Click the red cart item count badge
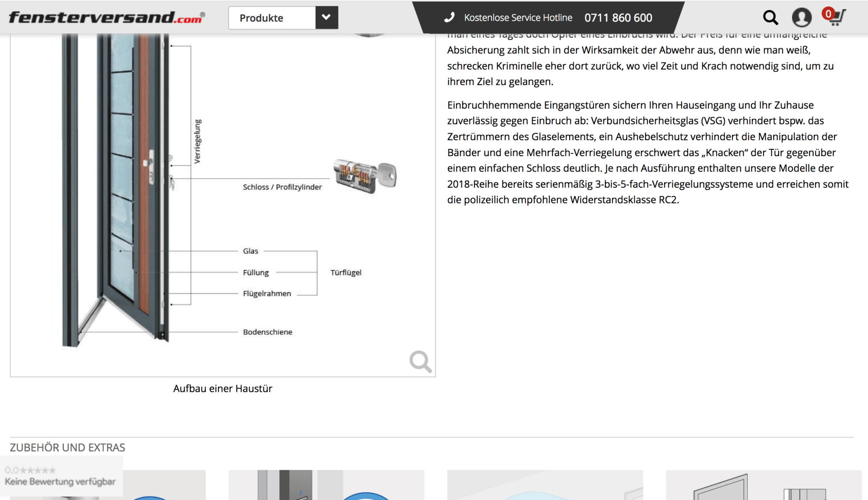Screen dimensions: 868x500 (828, 14)
